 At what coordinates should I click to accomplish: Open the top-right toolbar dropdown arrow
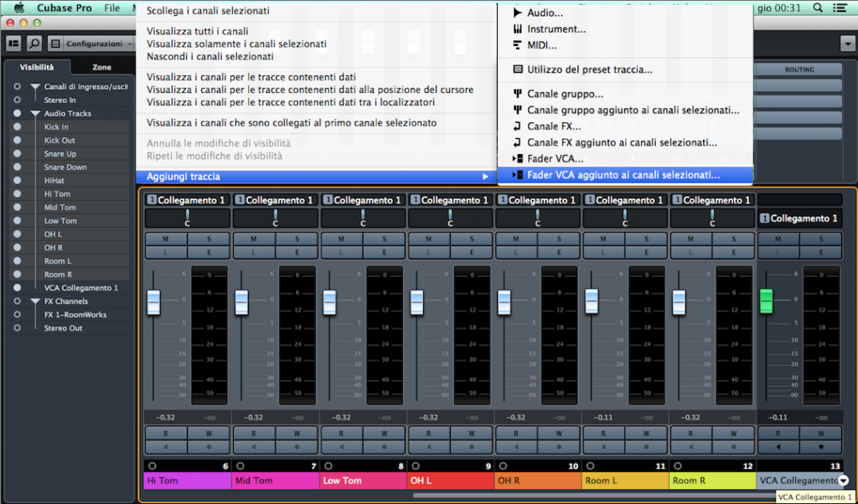[848, 44]
